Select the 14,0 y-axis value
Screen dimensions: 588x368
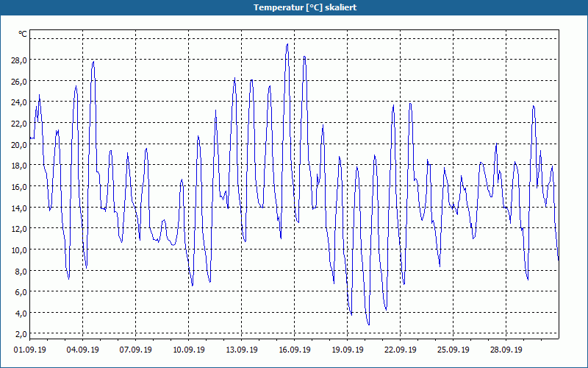coord(19,208)
